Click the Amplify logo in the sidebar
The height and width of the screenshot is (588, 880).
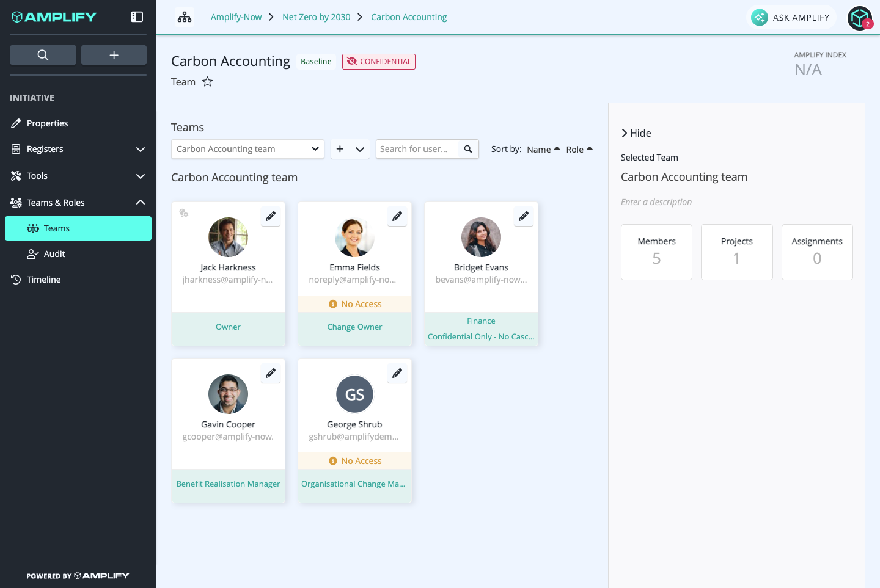point(54,17)
